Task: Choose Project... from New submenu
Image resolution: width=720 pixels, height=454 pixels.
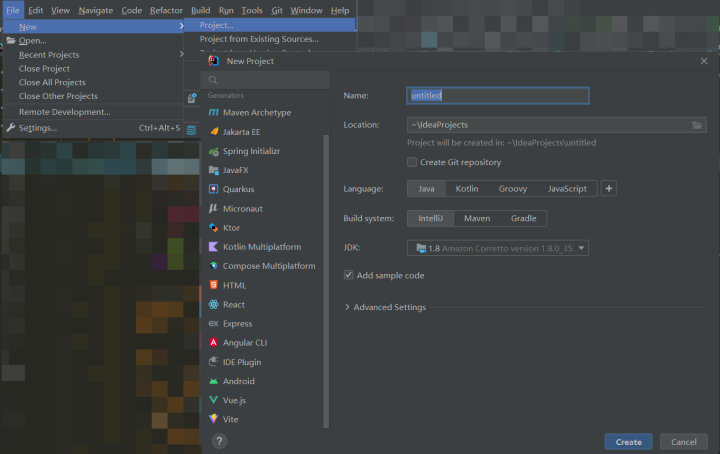Action: pyautogui.click(x=270, y=25)
